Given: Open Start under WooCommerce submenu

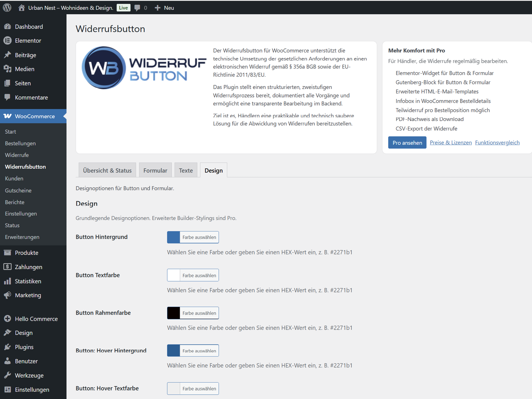Looking at the screenshot, I should 10,132.
